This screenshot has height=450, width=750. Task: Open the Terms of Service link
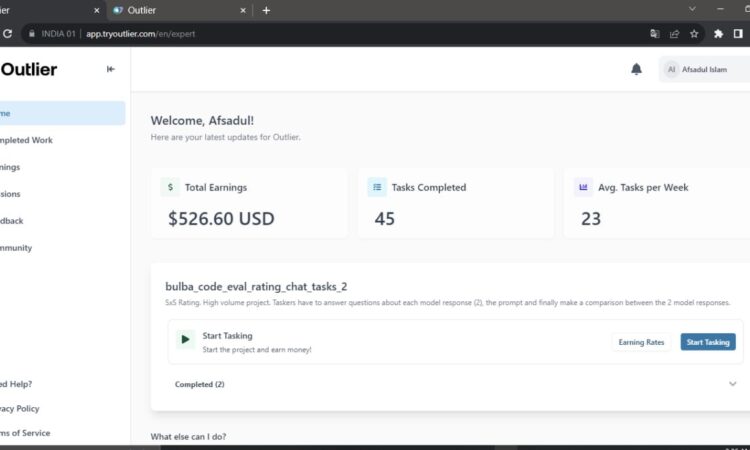point(25,433)
